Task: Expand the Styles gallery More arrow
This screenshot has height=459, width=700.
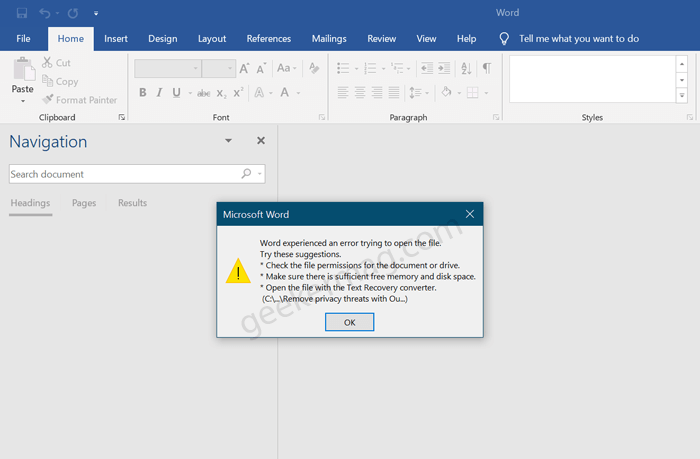Action: point(682,96)
